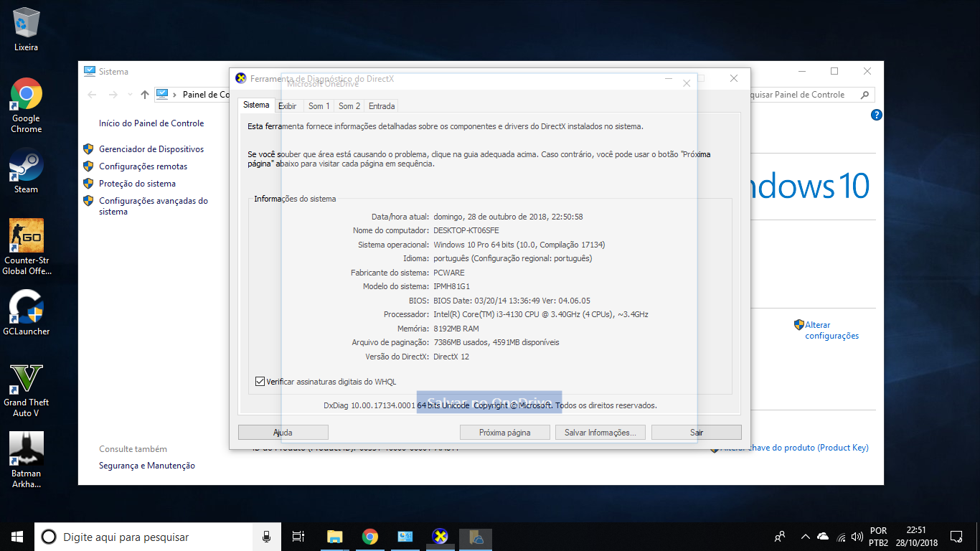Viewport: 980px width, 551px height.
Task: Select the Grand Theft Auto V shortcut
Action: tap(27, 390)
